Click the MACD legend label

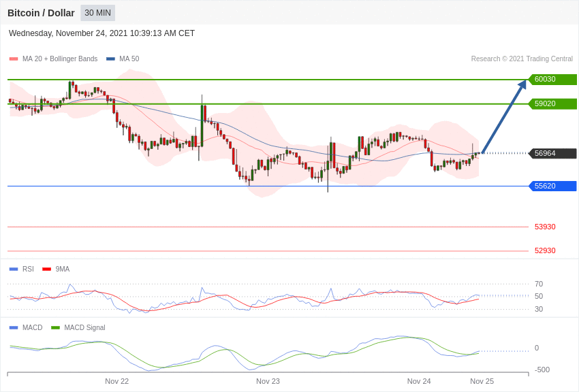pyautogui.click(x=33, y=327)
